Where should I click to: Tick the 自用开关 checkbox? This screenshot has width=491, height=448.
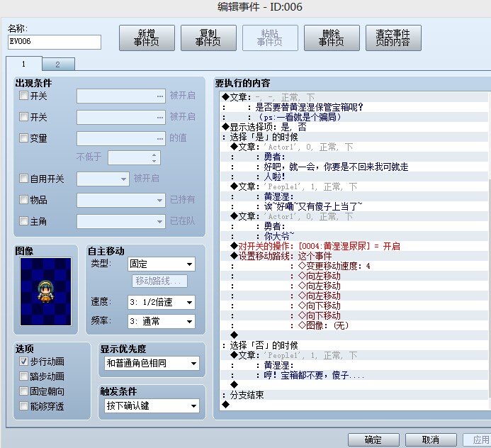pyautogui.click(x=23, y=178)
